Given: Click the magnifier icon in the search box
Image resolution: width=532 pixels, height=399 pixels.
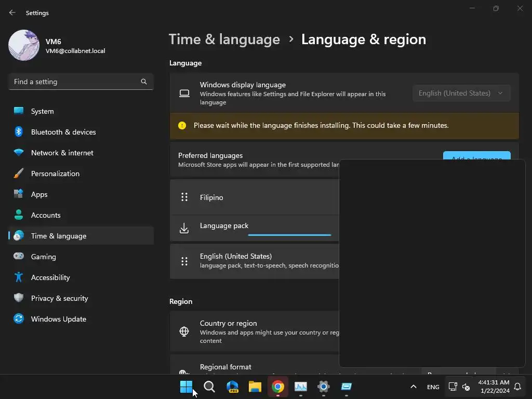Looking at the screenshot, I should pos(144,82).
